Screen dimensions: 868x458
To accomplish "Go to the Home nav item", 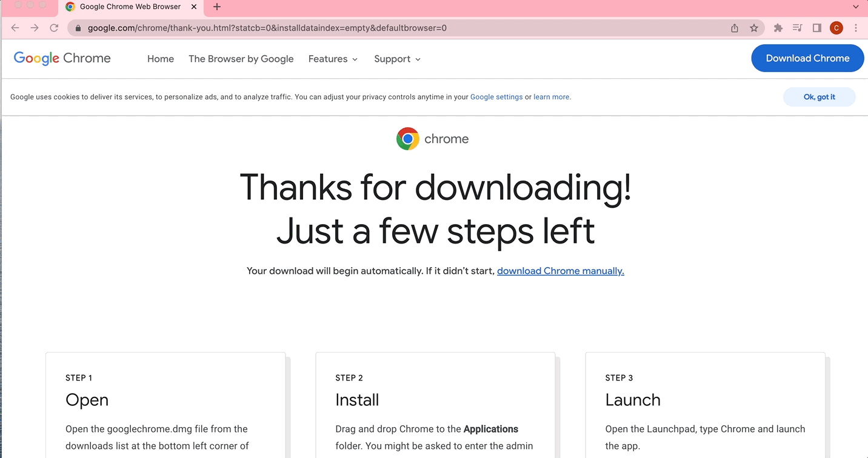I will point(161,59).
